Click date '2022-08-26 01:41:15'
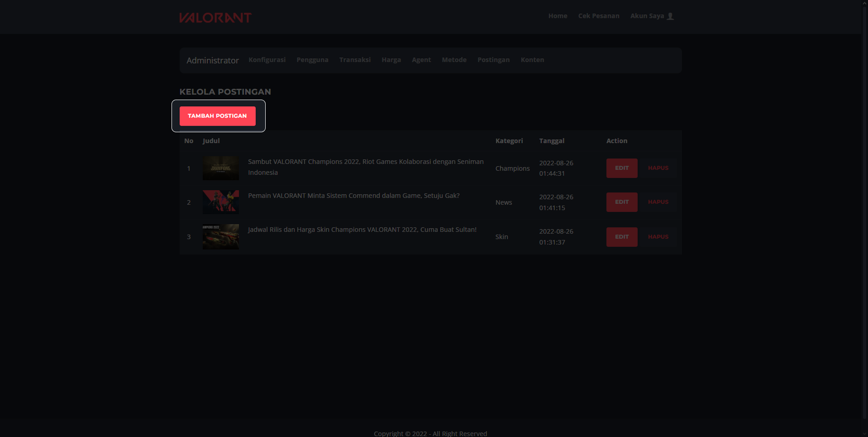 pos(556,202)
